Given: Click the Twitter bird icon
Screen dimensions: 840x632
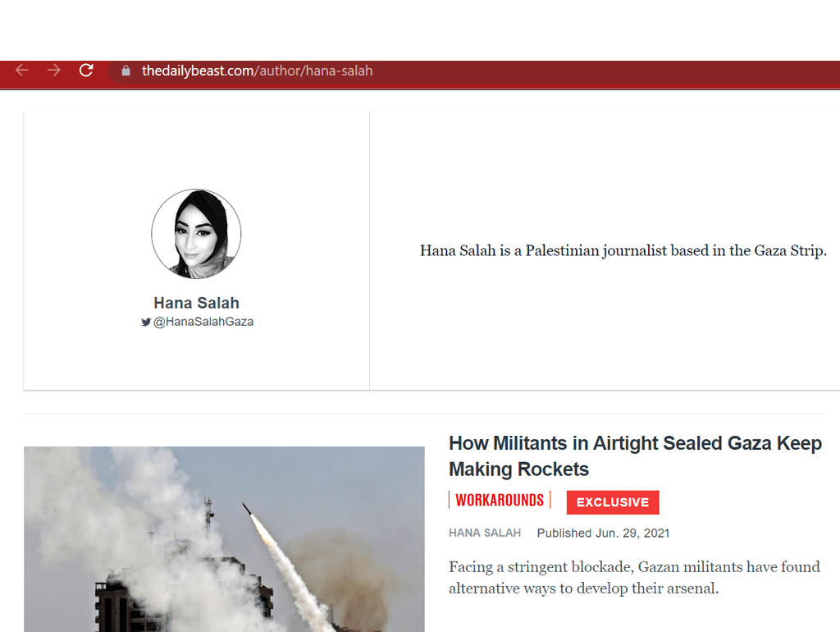Looking at the screenshot, I should point(146,323).
